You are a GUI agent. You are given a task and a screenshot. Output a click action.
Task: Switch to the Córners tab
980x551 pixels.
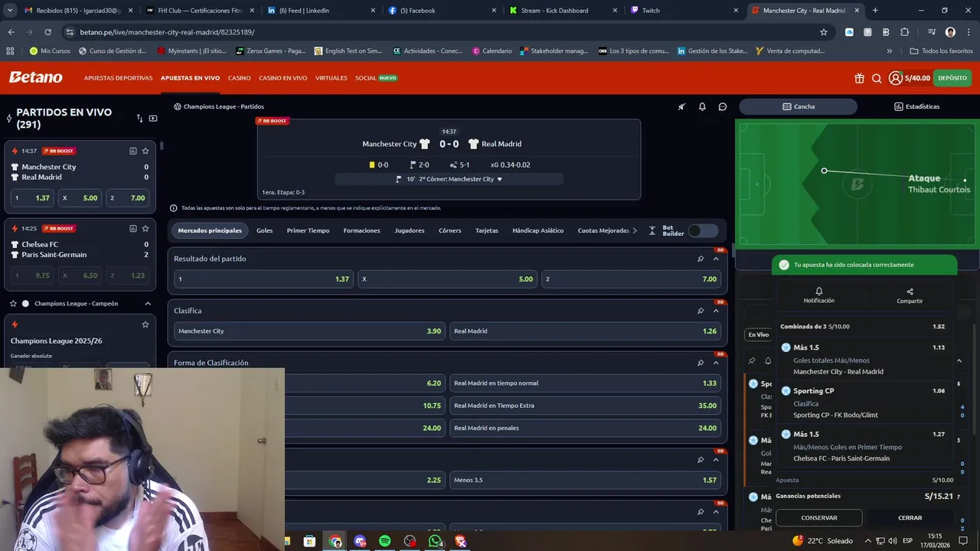450,230
